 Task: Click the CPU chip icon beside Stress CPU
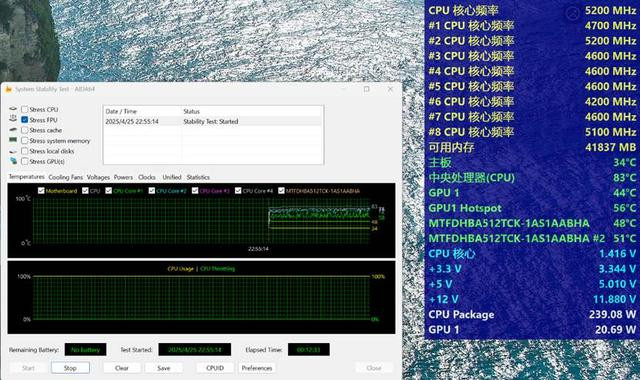pyautogui.click(x=13, y=109)
